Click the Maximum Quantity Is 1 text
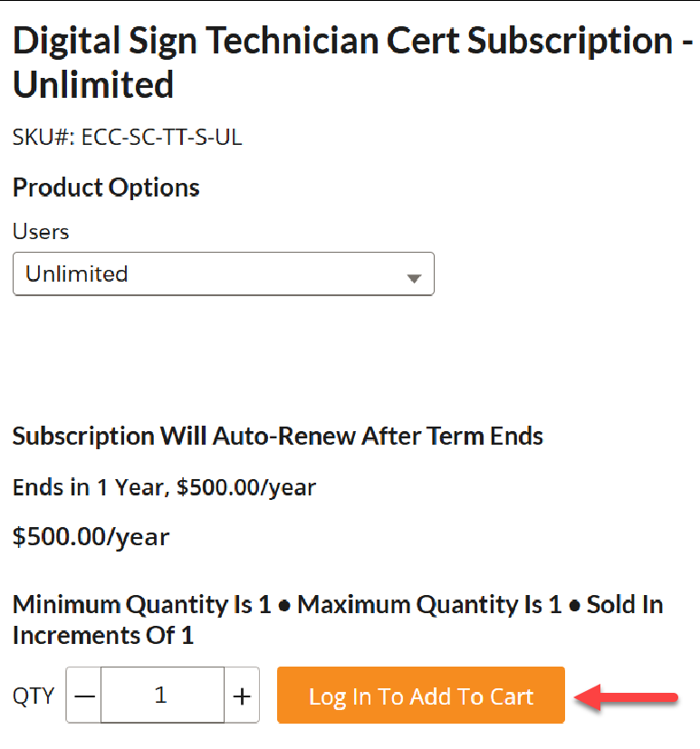The width and height of the screenshot is (700, 749). pos(429,604)
